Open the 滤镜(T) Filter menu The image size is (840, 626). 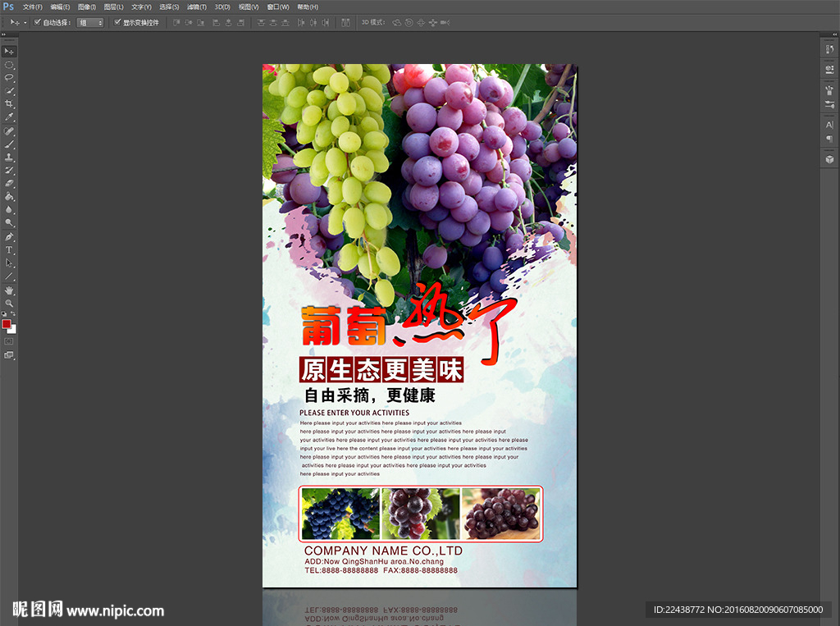[x=197, y=7]
